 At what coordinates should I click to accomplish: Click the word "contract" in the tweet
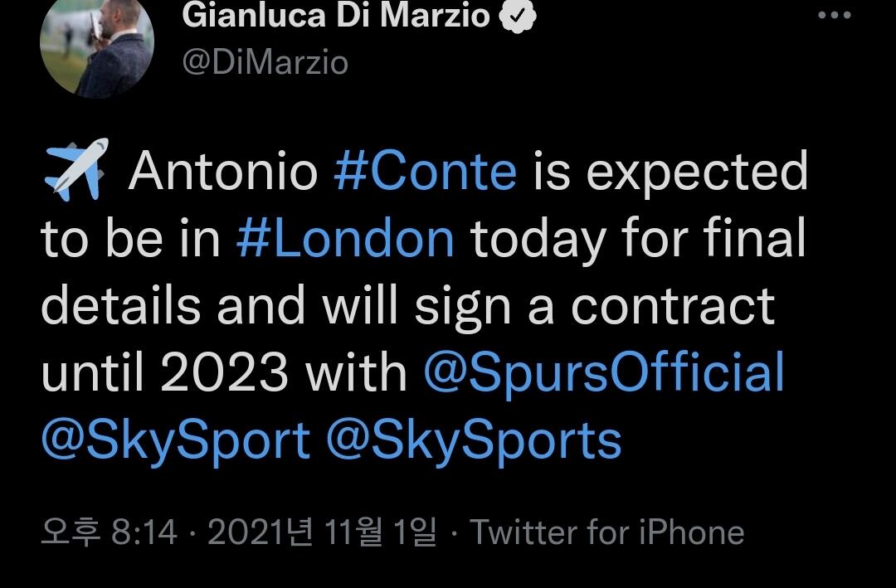coord(673,306)
